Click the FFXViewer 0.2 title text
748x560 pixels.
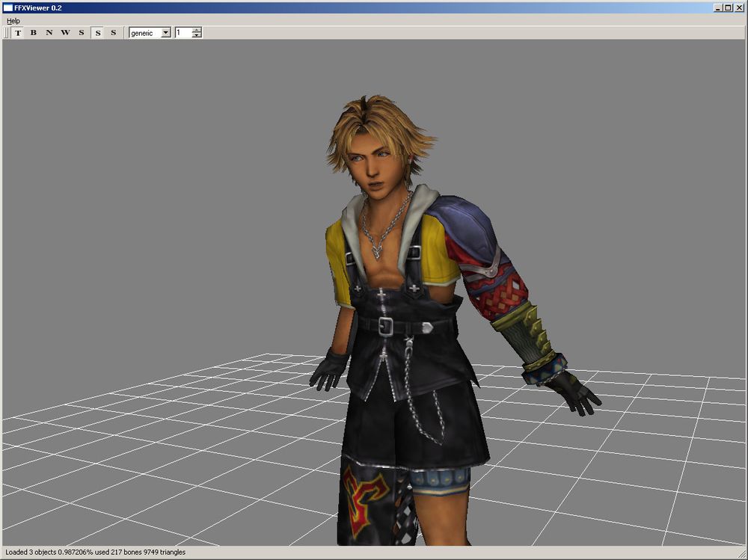pyautogui.click(x=38, y=7)
